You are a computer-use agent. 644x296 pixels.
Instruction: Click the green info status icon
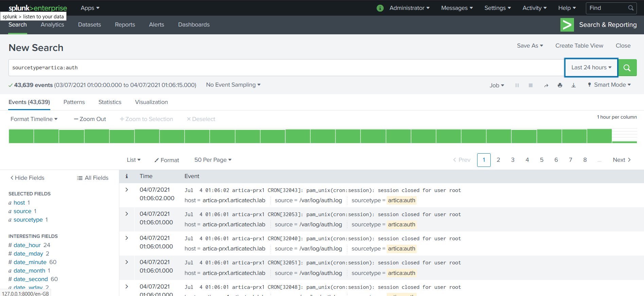pyautogui.click(x=380, y=8)
